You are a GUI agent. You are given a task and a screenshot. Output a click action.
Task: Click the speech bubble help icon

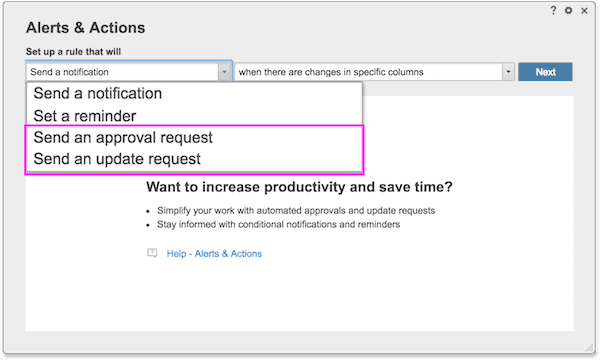tap(152, 253)
